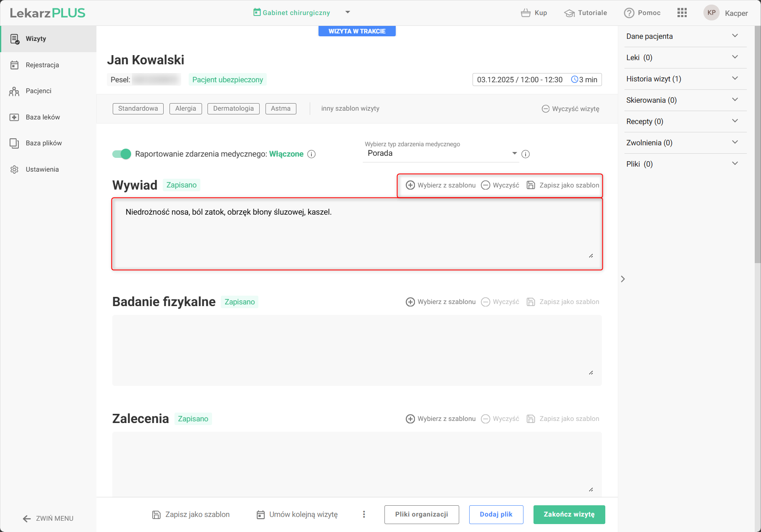Viewport: 761px width, 532px height.
Task: Click Wyczyść wizytę to clear the visit
Action: tap(570, 109)
